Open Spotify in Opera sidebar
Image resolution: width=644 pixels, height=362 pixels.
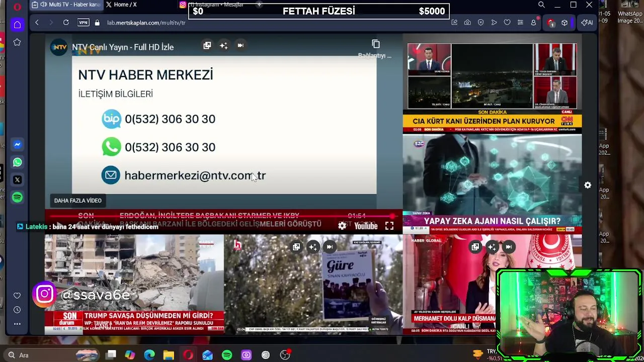pos(17,198)
